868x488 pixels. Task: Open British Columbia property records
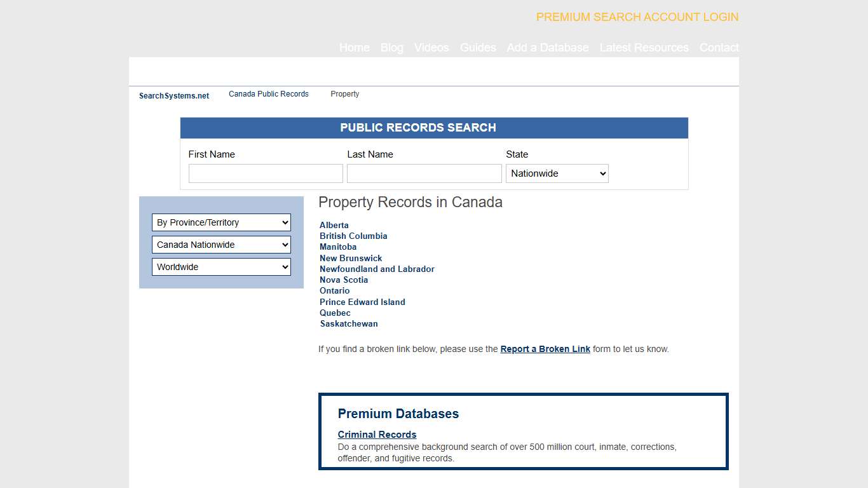[353, 236]
